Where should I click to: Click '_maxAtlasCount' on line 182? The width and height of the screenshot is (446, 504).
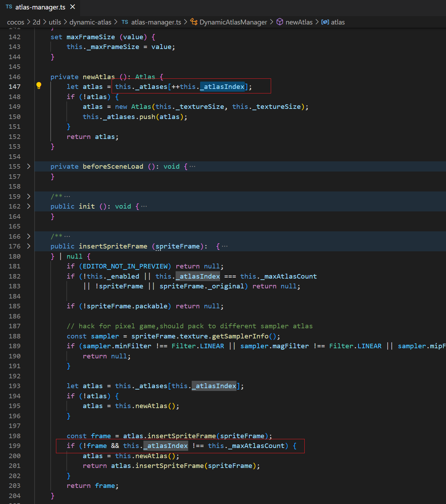tap(289, 276)
